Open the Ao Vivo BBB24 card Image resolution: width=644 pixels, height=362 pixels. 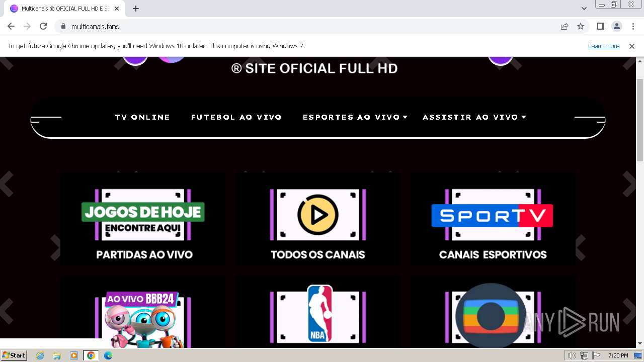143,313
